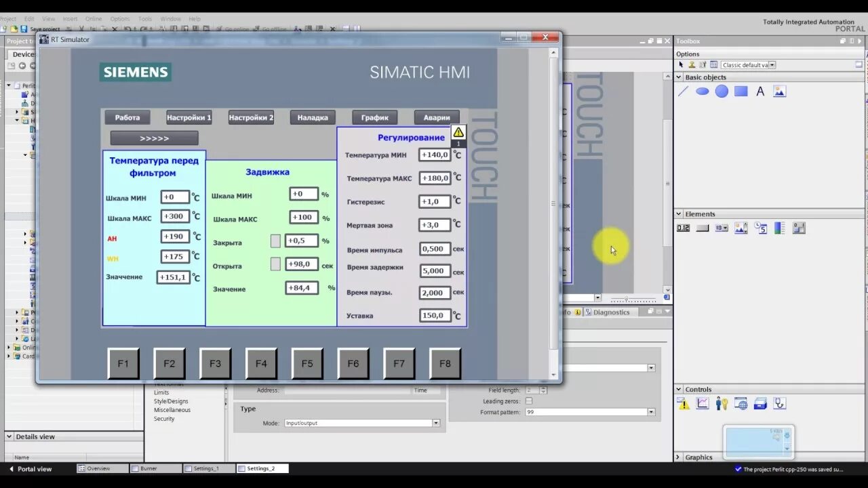Viewport: 868px width, 488px height.
Task: Toggle the Закрыта status indicator square
Action: click(x=275, y=241)
